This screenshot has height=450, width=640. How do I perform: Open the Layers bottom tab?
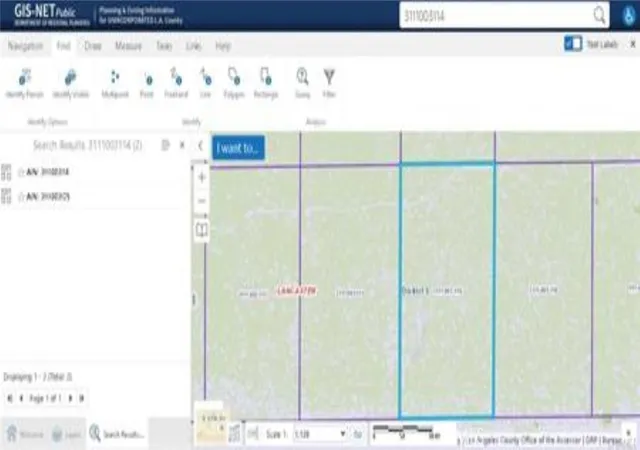pos(67,434)
